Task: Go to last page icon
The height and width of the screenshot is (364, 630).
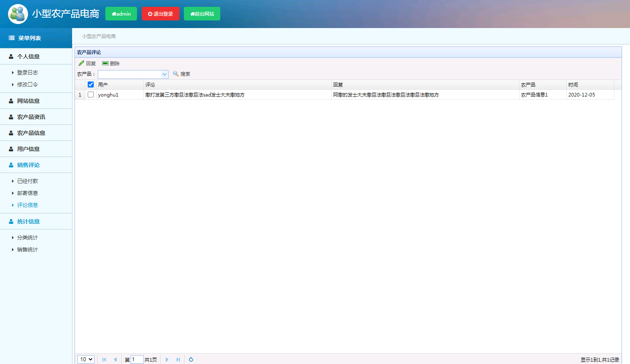Action: 178,360
